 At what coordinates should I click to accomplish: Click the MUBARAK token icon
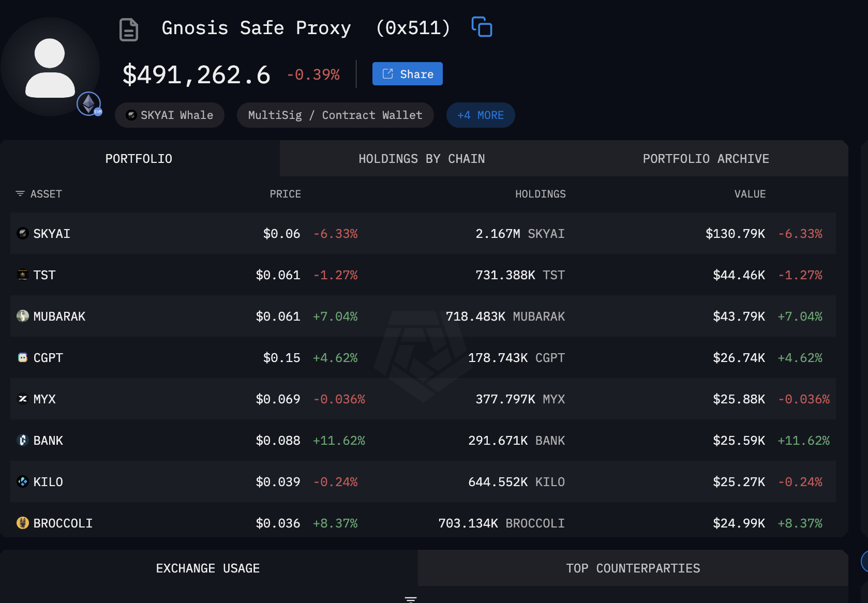coord(22,316)
